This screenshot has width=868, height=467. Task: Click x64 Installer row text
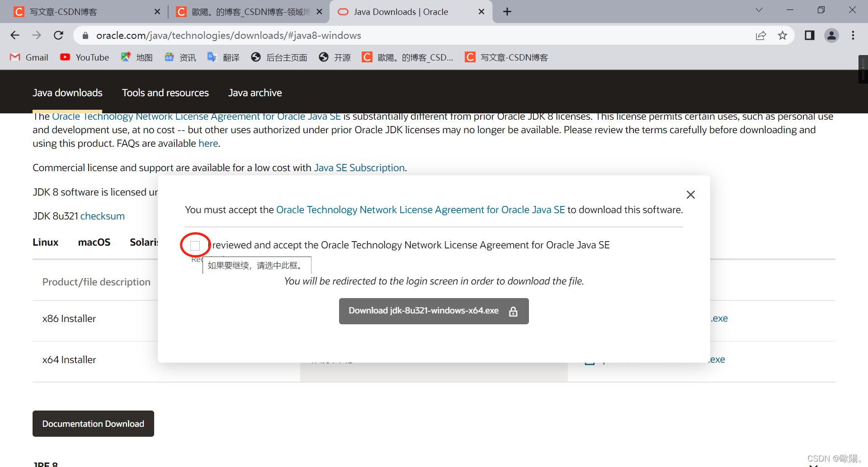pos(69,360)
